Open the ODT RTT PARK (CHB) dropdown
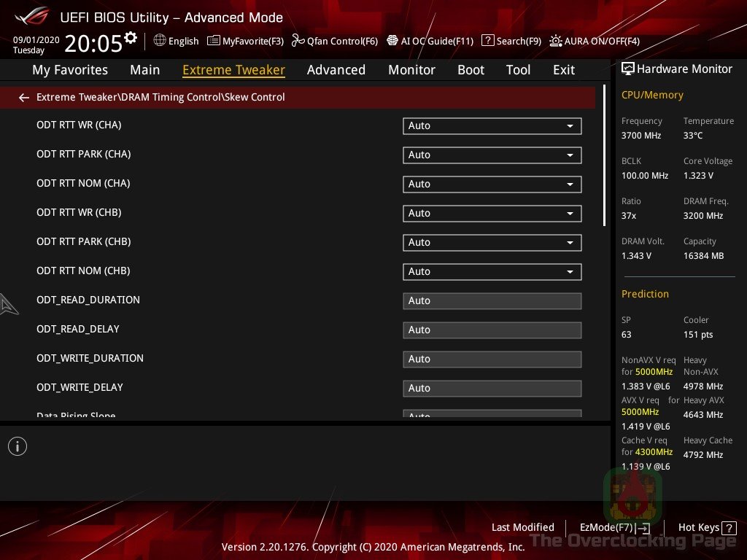Viewport: 747px width, 560px height. [492, 242]
